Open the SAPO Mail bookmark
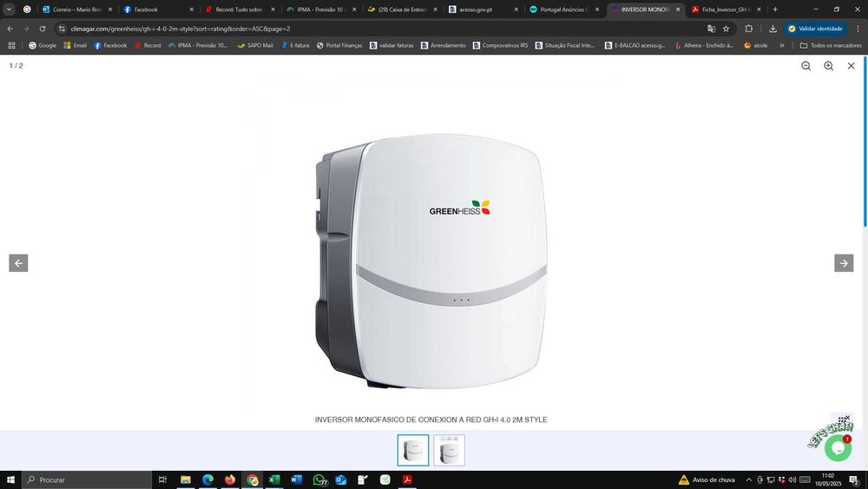Viewport: 868px width, 489px height. pyautogui.click(x=255, y=45)
